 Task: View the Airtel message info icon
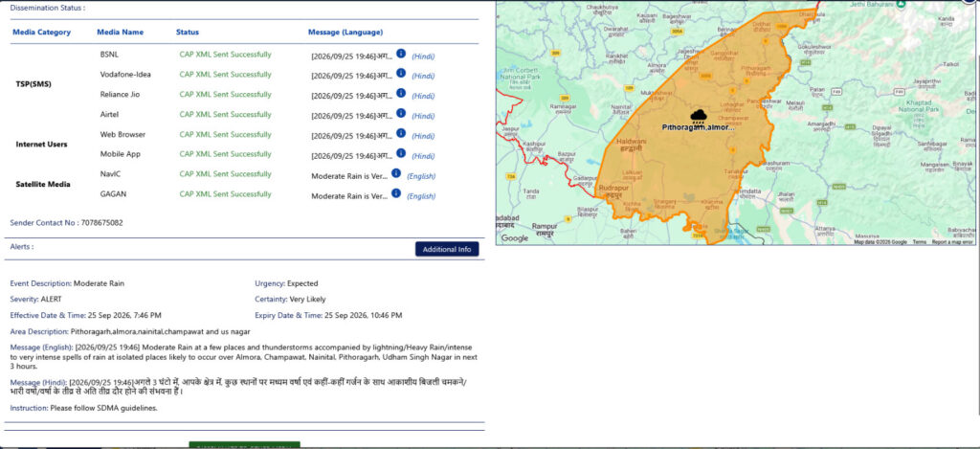point(401,113)
